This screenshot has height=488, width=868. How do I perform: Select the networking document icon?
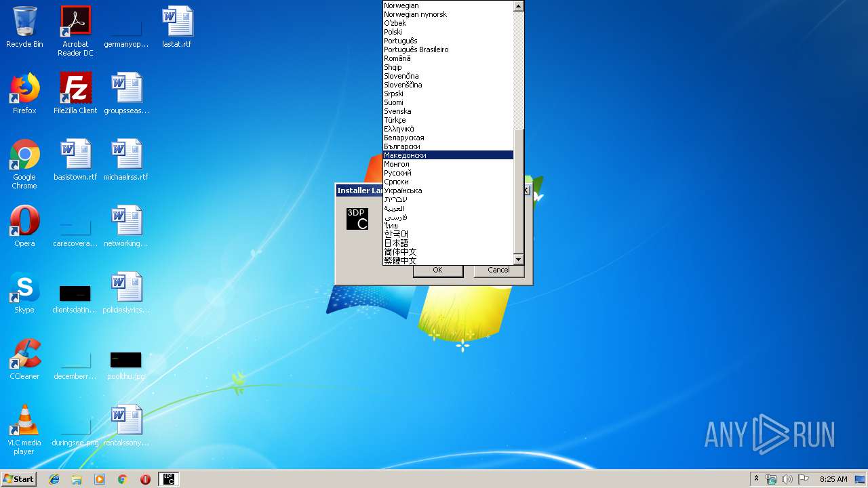126,226
